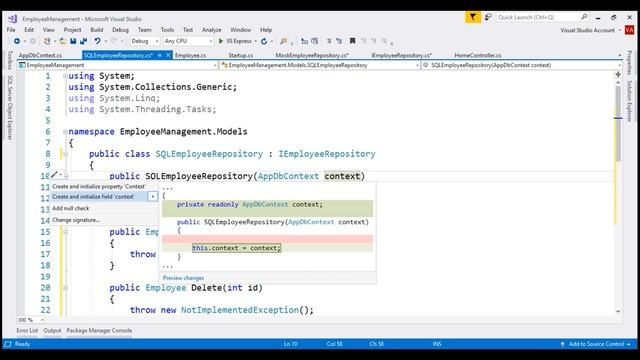Image resolution: width=640 pixels, height=360 pixels.
Task: Expand the IIS Express run options arrow
Action: click(256, 41)
